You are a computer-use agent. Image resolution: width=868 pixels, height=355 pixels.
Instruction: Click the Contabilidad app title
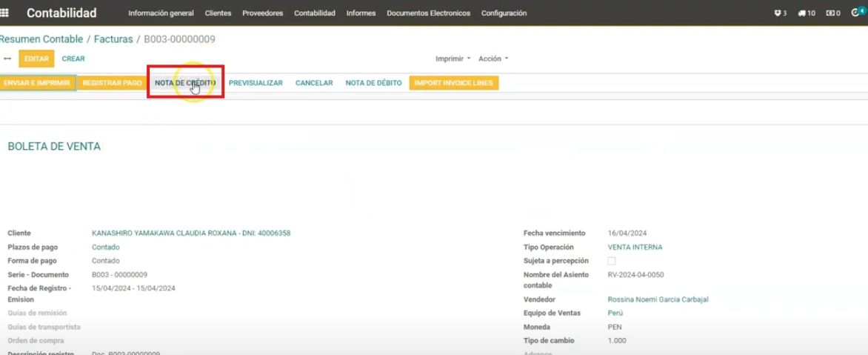pos(61,13)
